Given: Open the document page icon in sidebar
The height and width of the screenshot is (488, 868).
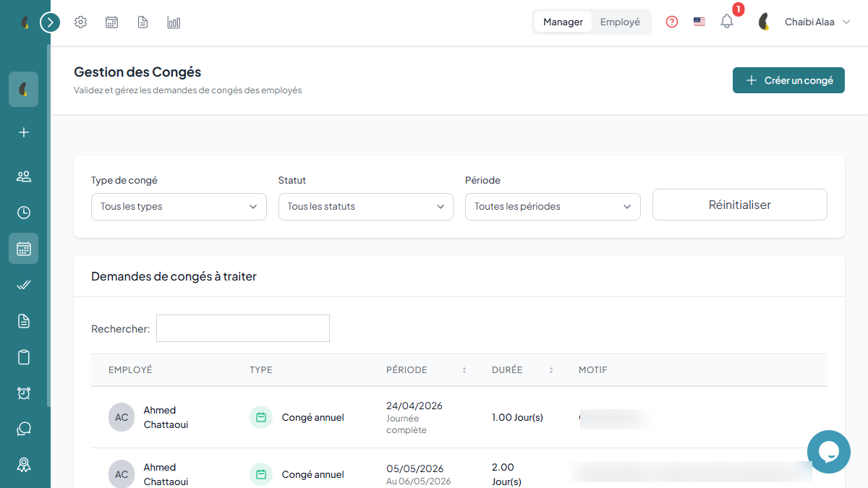Looking at the screenshot, I should pos(24,321).
